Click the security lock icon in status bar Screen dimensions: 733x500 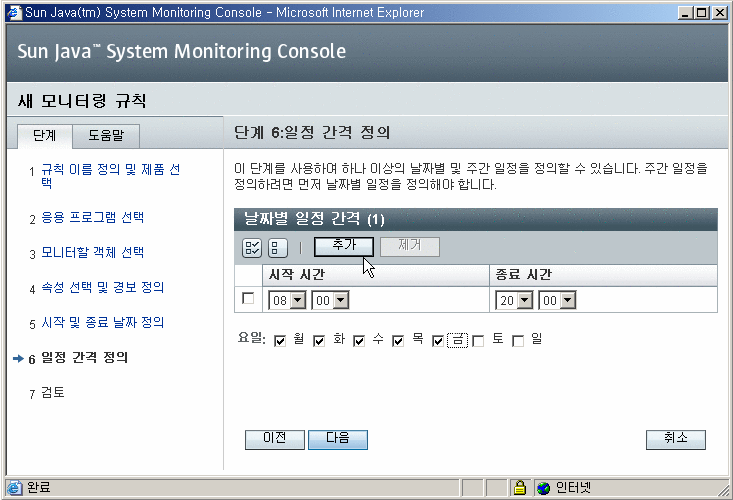pos(519,488)
